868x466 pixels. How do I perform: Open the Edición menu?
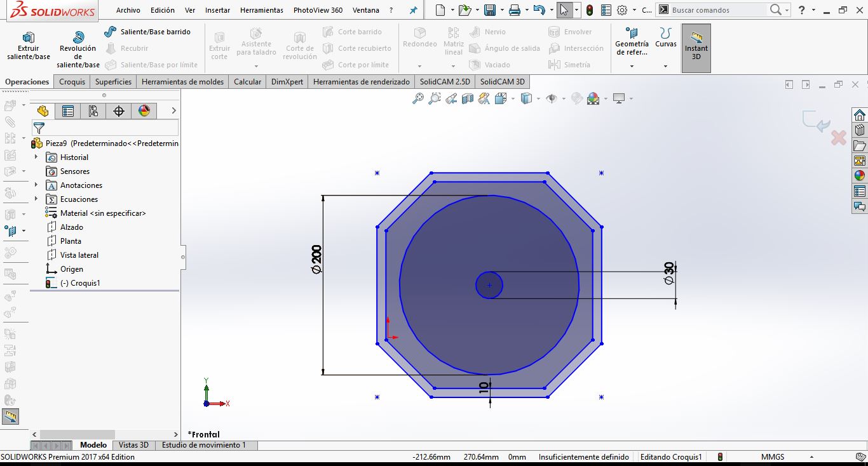pos(163,10)
